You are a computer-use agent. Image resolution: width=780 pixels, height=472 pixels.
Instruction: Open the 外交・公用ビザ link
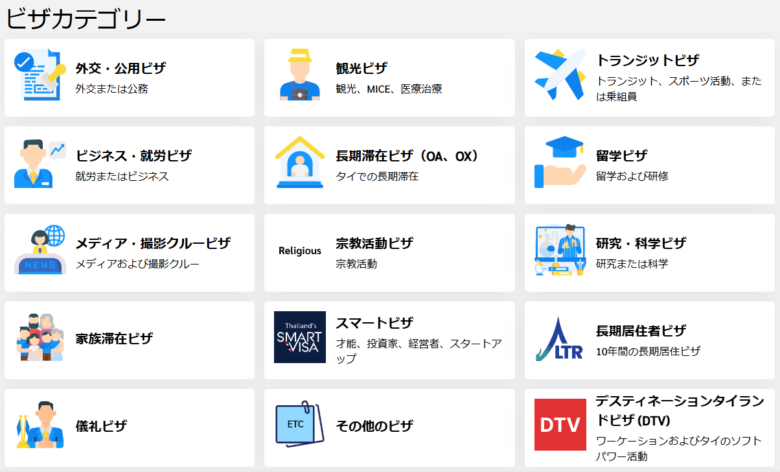(120, 68)
